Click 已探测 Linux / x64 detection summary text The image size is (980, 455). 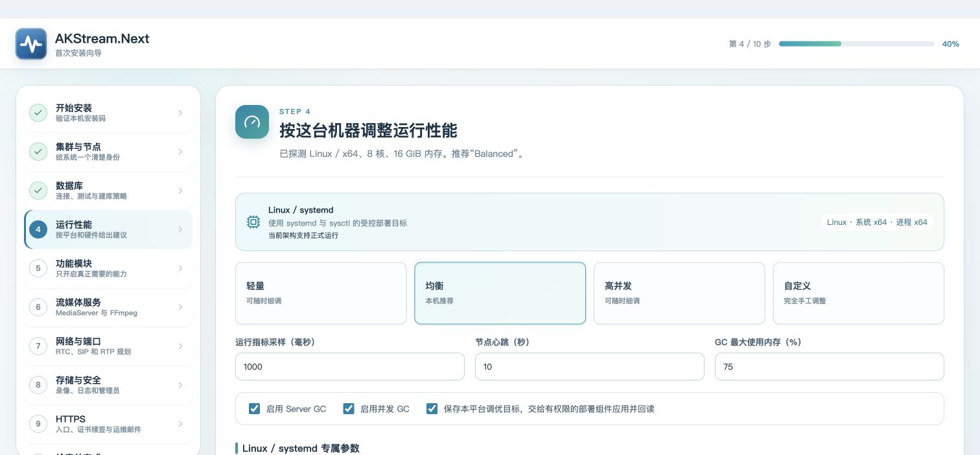[x=401, y=154]
